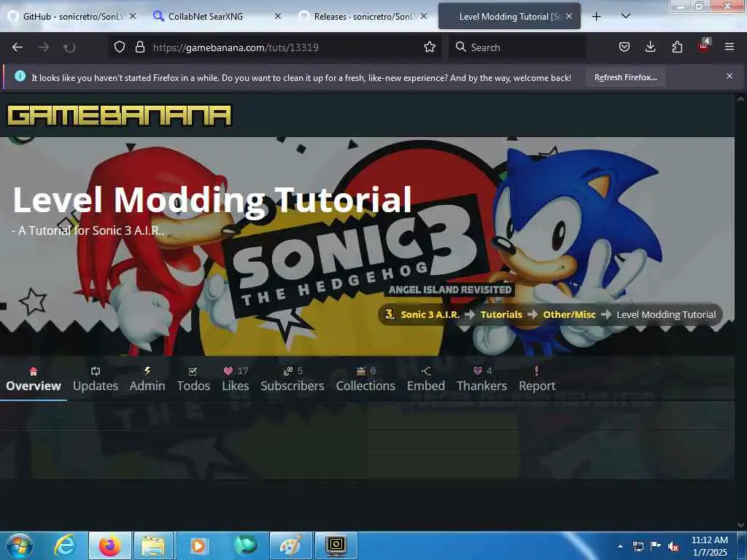Viewport: 747px width, 560px height.
Task: Close the CollabNet SearXNG tab
Action: pos(278,16)
